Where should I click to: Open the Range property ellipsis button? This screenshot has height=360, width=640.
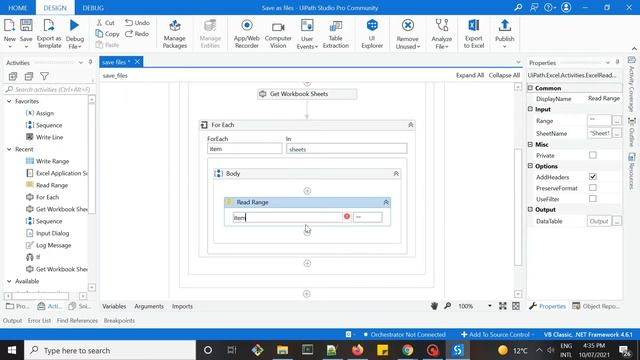617,121
